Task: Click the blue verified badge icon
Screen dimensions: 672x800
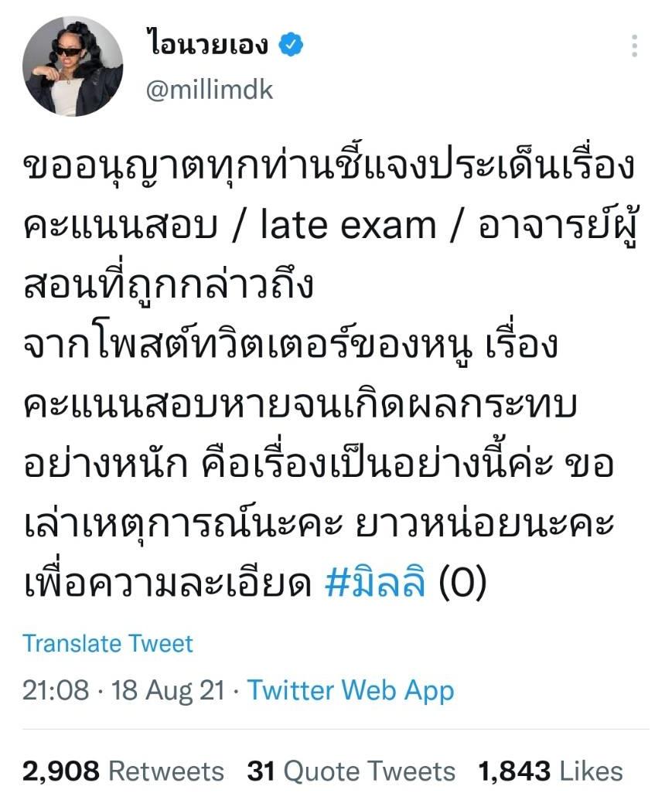Action: pyautogui.click(x=291, y=44)
